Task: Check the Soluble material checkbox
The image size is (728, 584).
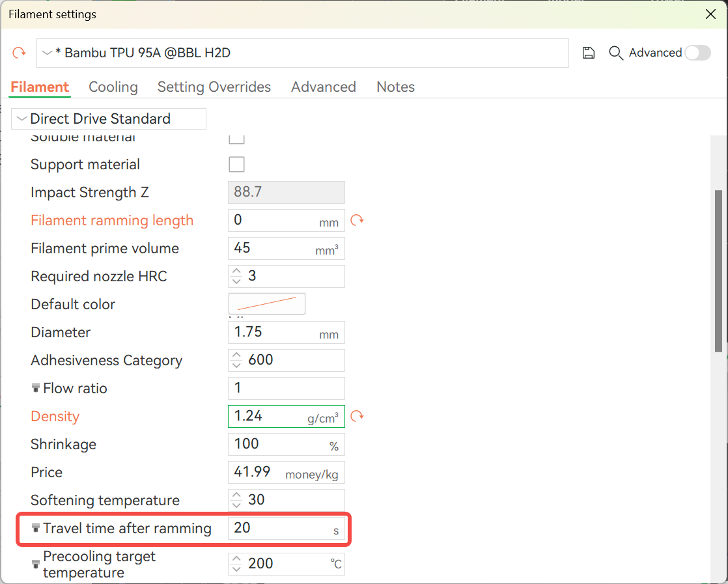Action: coord(236,139)
